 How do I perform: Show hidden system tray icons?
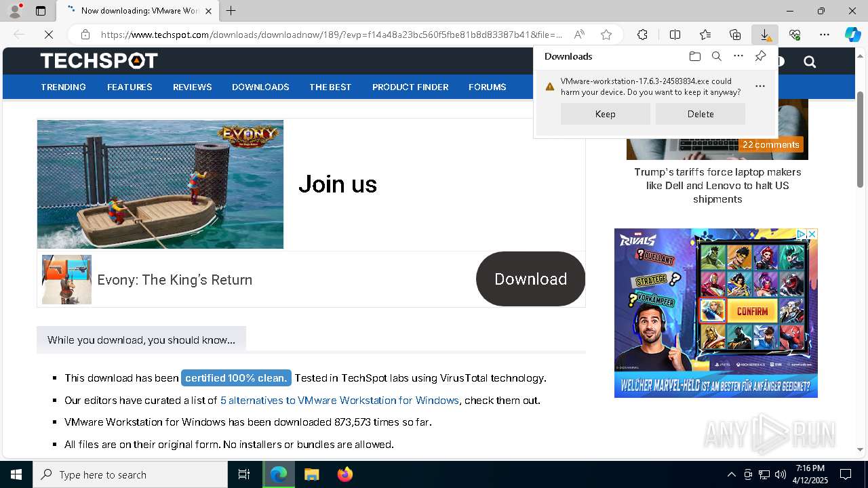pyautogui.click(x=731, y=474)
